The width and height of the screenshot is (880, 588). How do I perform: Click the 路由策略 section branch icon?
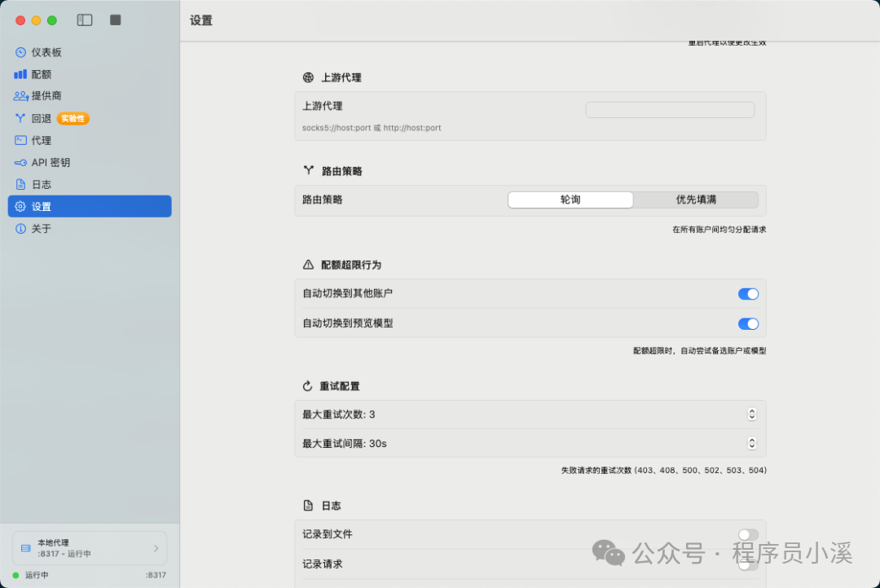coord(308,170)
